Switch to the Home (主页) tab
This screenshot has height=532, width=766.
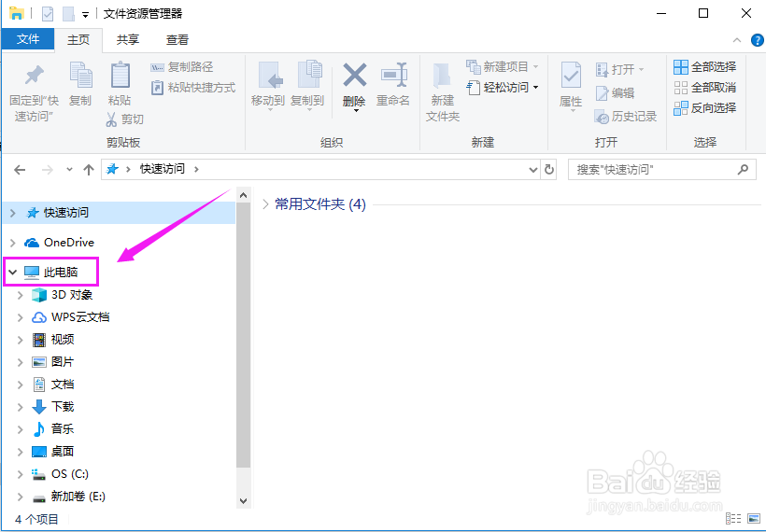point(78,40)
